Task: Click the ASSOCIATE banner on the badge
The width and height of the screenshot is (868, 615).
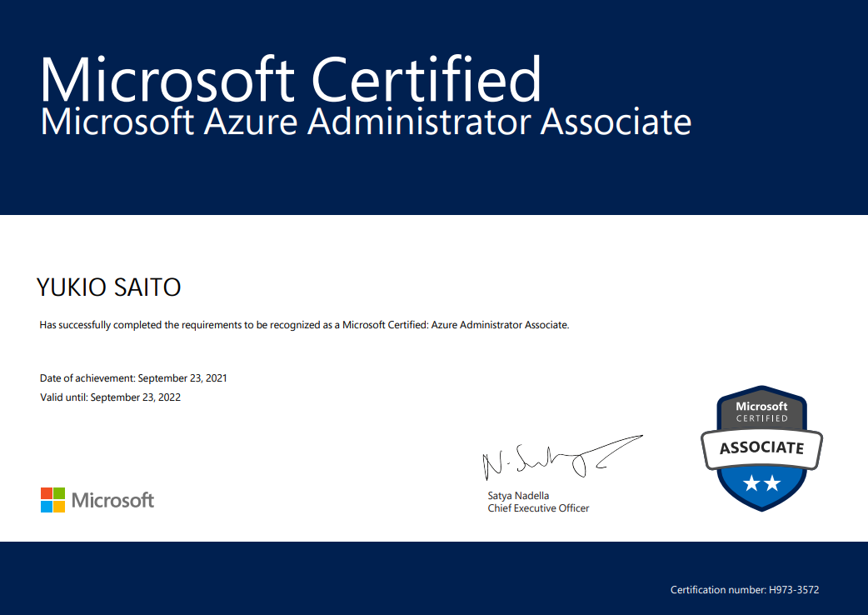Action: (761, 448)
